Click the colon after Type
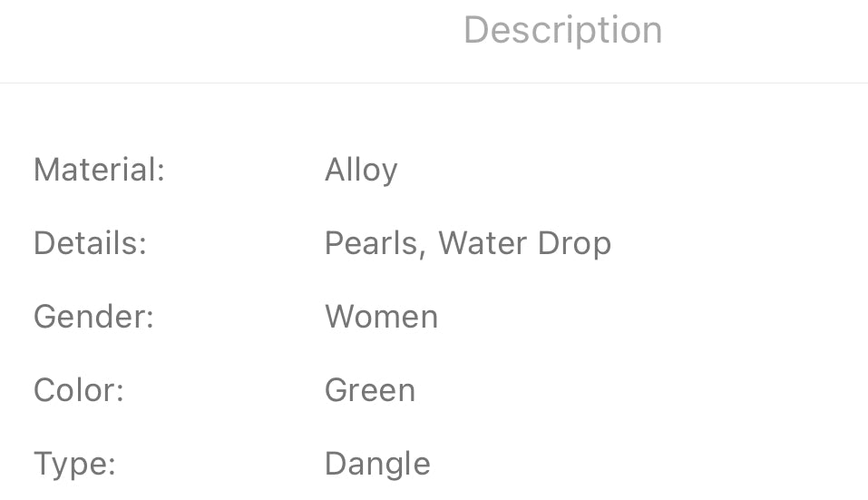Image resolution: width=868 pixels, height=500 pixels. (112, 466)
